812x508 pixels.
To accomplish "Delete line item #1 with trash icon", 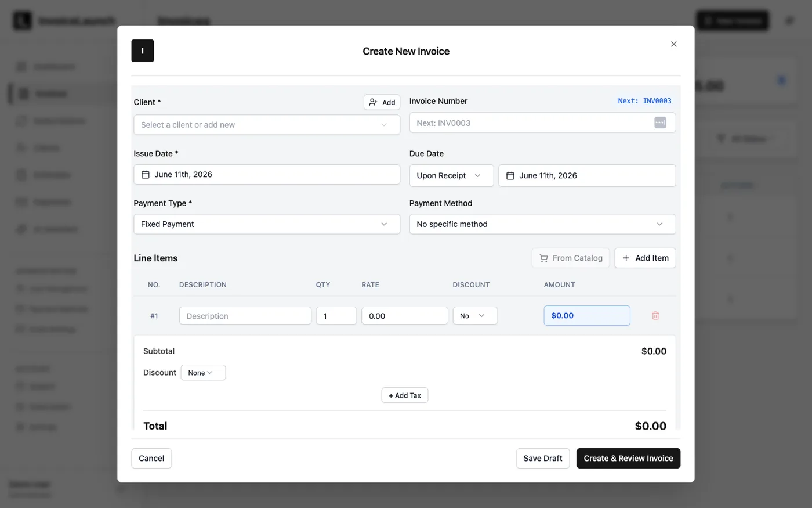I will click(x=655, y=316).
